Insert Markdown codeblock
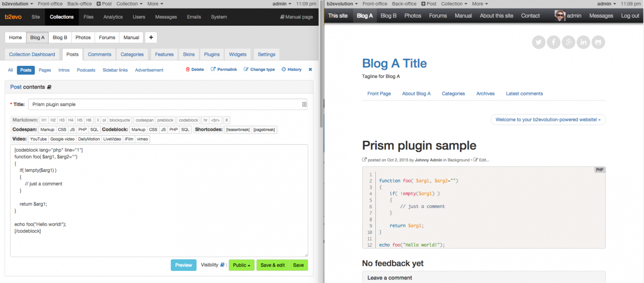Viewport: 644px width, 283px height. pos(188,120)
